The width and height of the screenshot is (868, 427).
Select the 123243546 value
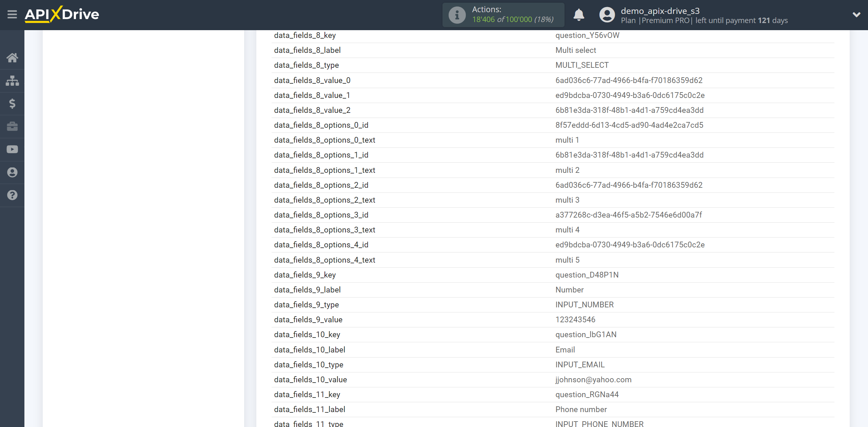click(x=575, y=320)
